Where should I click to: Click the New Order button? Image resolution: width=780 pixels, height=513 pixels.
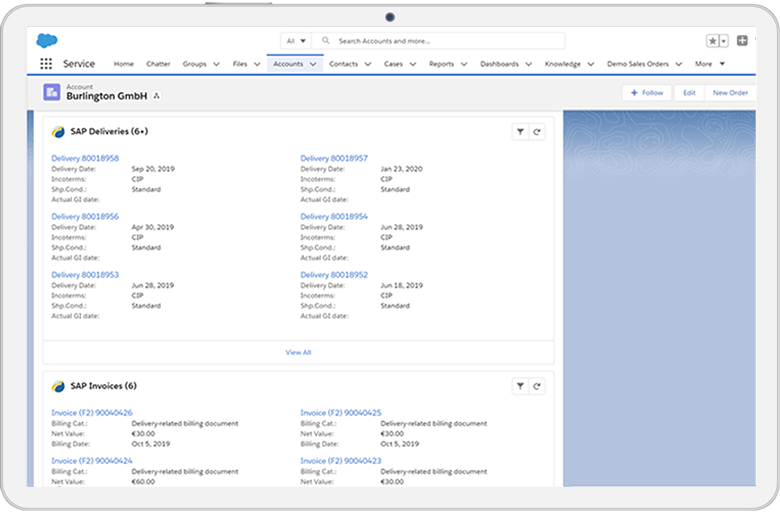coord(730,93)
